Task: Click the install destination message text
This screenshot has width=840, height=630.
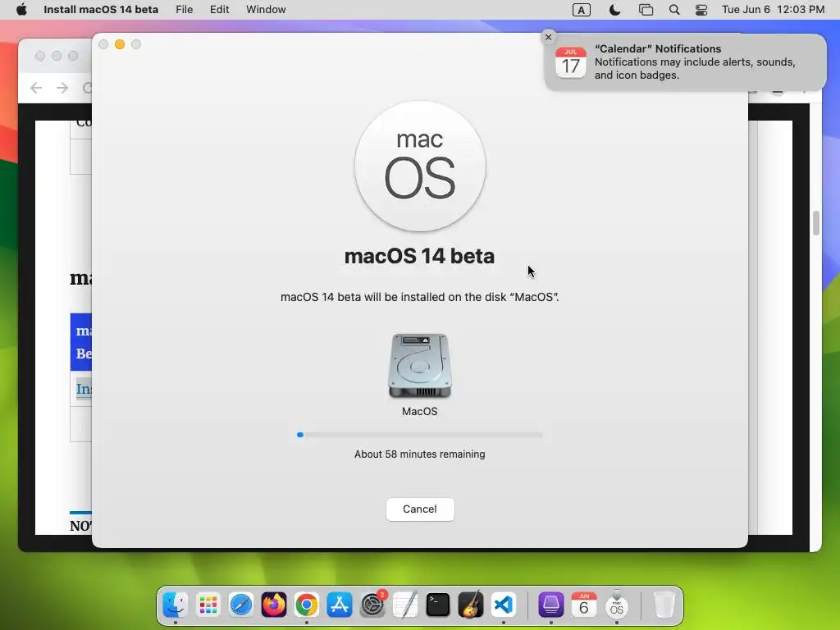Action: (x=419, y=297)
